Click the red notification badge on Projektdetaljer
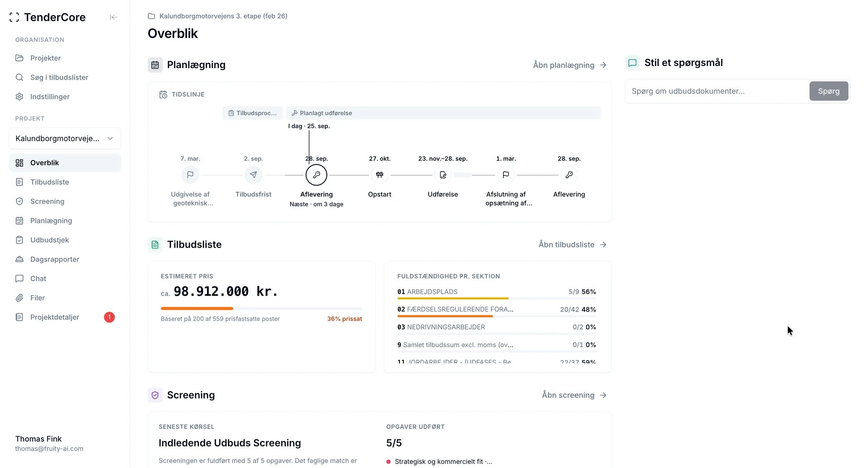 [x=109, y=317]
